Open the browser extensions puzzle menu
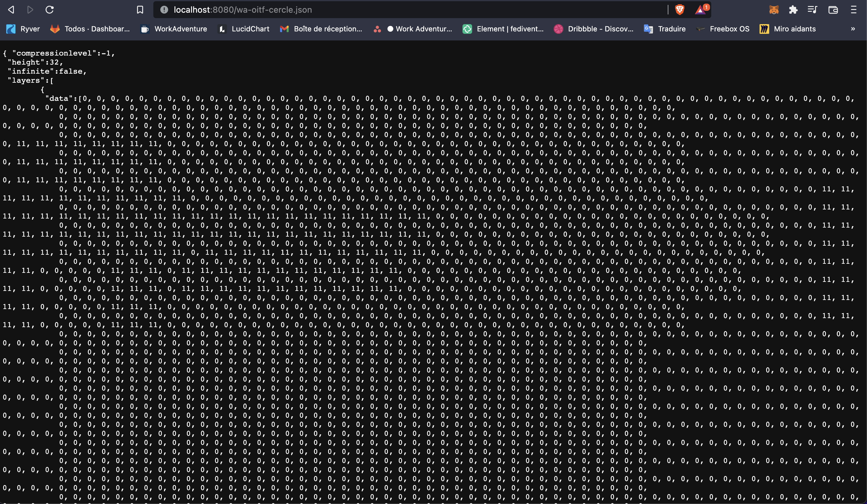The width and height of the screenshot is (867, 504). pyautogui.click(x=794, y=10)
